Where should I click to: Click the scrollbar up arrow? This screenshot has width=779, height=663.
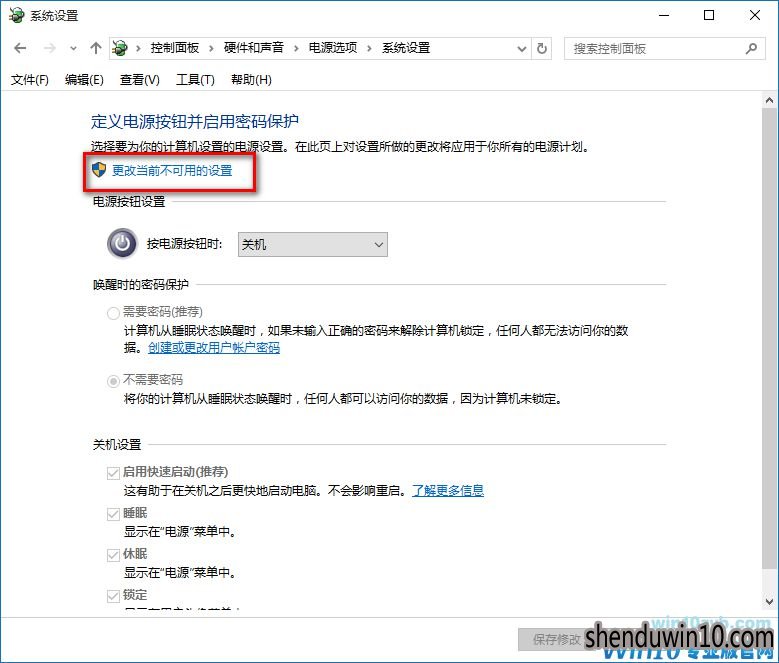tap(770, 100)
